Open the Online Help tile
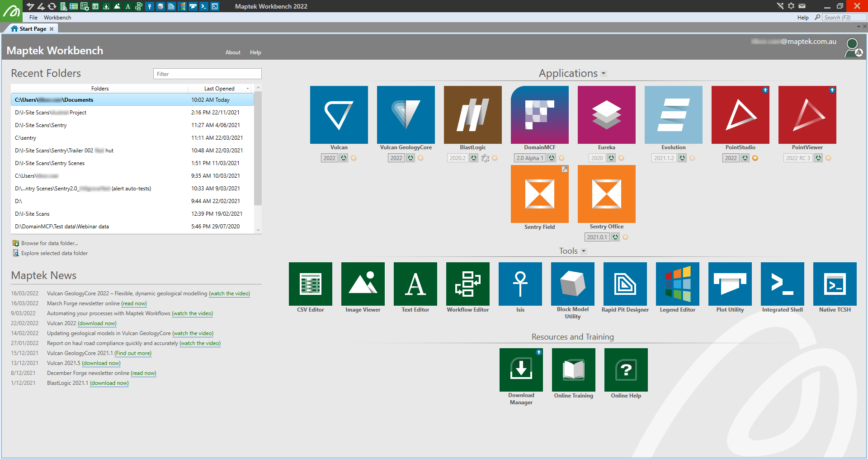Screen dimensions: 868x459 pos(626,370)
